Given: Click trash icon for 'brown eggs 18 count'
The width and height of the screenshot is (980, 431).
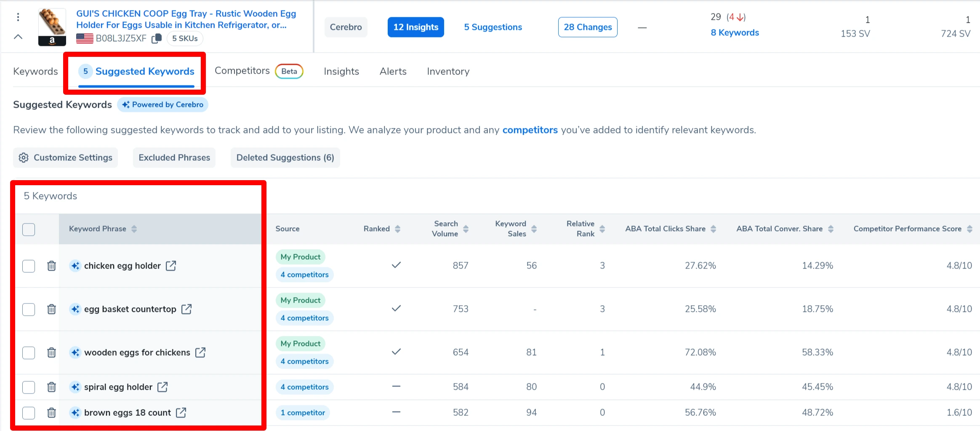Looking at the screenshot, I should click(51, 413).
